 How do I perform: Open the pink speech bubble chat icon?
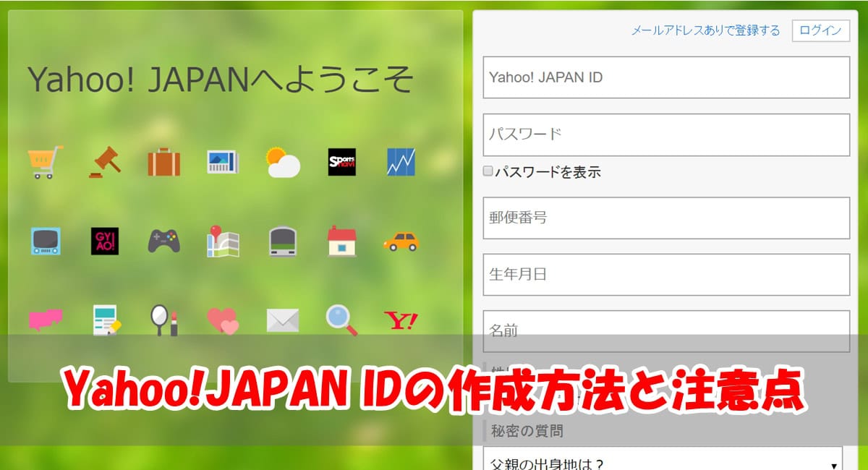tap(45, 320)
